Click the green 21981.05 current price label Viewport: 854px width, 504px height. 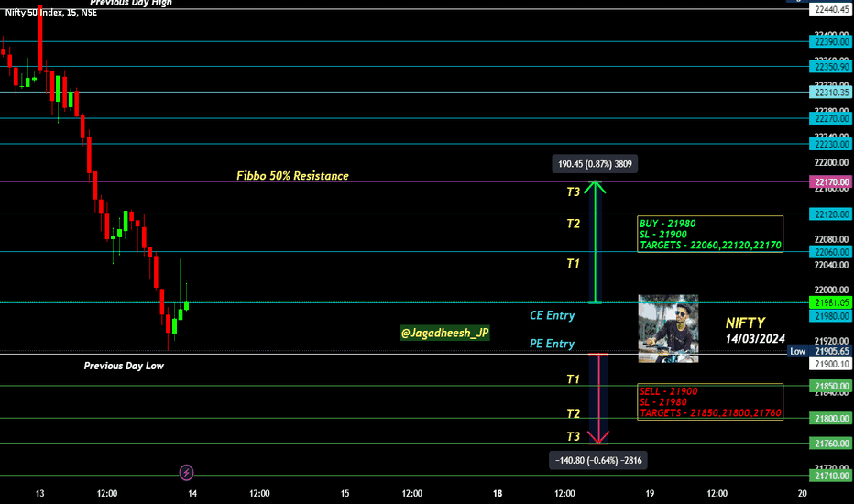pyautogui.click(x=830, y=303)
